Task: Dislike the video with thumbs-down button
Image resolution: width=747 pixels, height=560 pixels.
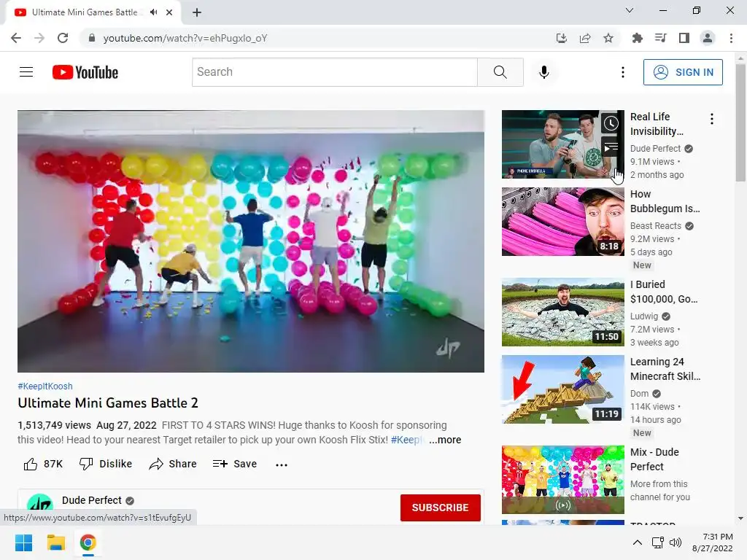Action: pyautogui.click(x=106, y=464)
